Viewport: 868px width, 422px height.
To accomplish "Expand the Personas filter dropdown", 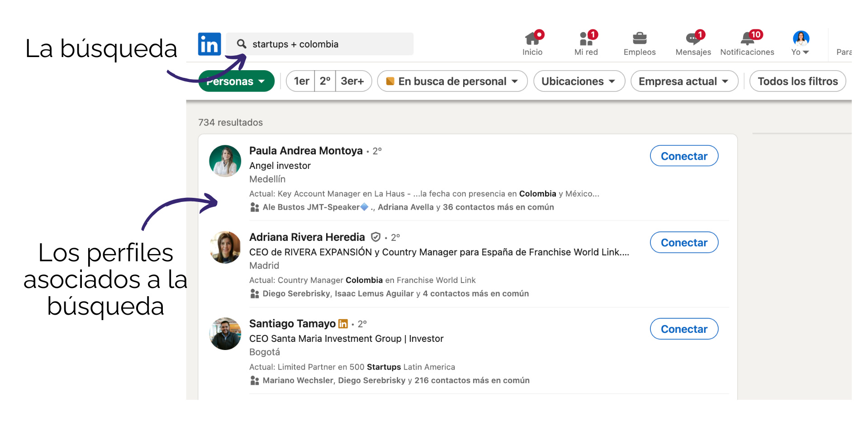I will point(237,81).
